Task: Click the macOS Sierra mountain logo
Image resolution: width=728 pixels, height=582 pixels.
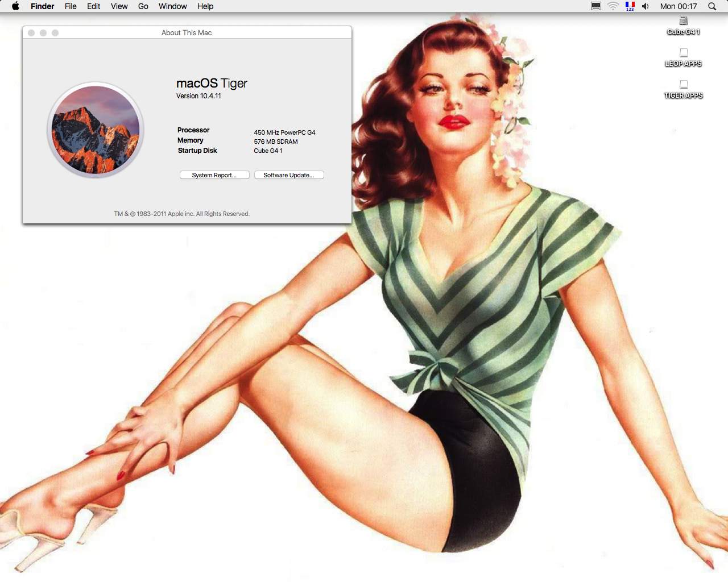Action: pyautogui.click(x=96, y=130)
